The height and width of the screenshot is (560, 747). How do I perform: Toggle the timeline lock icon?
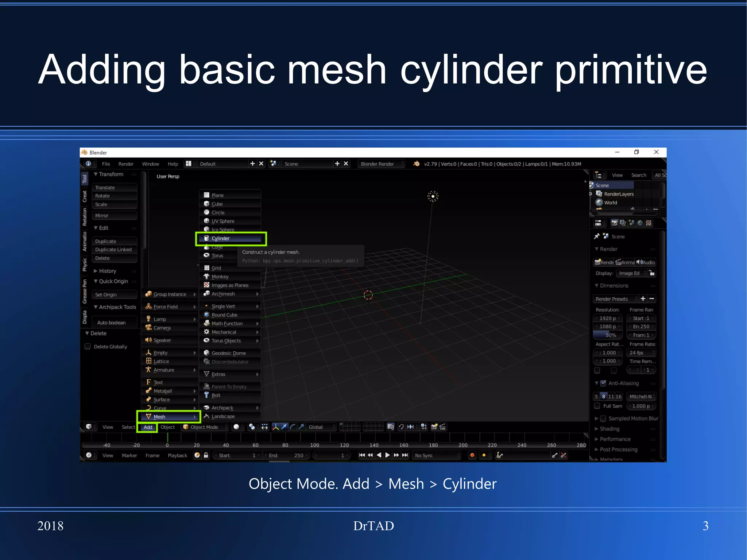pyautogui.click(x=206, y=455)
